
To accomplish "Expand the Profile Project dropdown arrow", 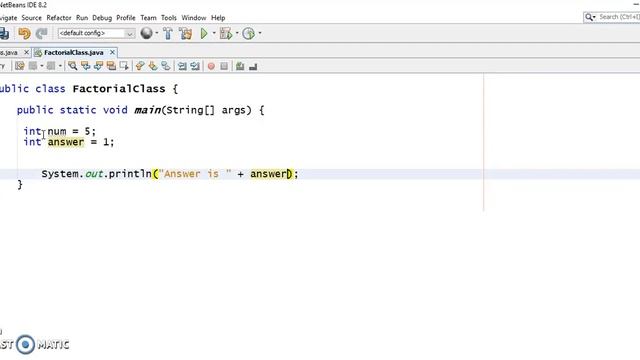I will 260,33.
